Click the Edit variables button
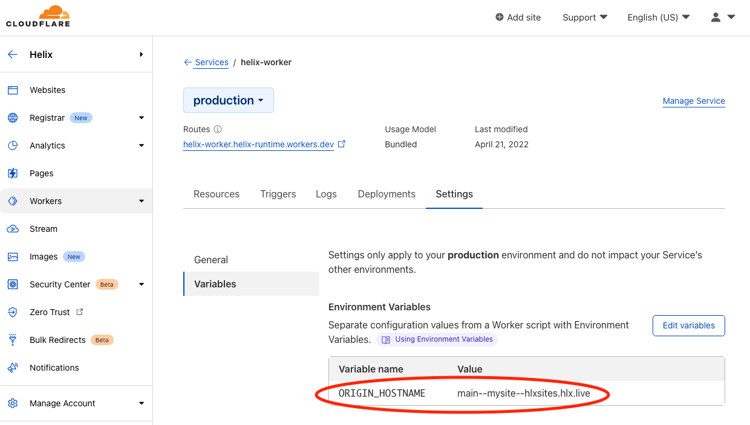The width and height of the screenshot is (750, 425). [x=688, y=326]
